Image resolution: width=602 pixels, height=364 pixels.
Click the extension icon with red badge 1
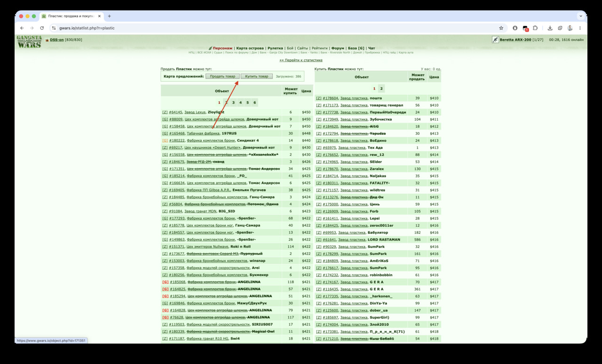(525, 28)
